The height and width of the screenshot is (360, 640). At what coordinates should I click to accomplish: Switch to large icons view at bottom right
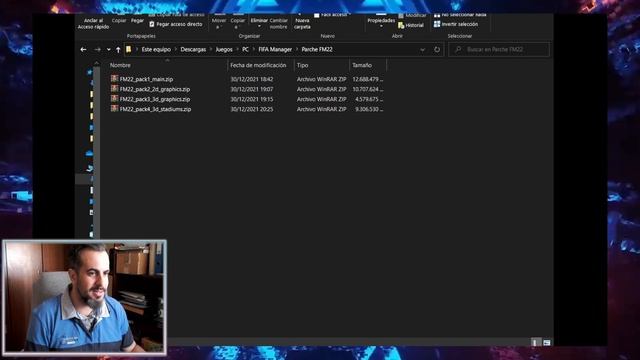click(547, 342)
